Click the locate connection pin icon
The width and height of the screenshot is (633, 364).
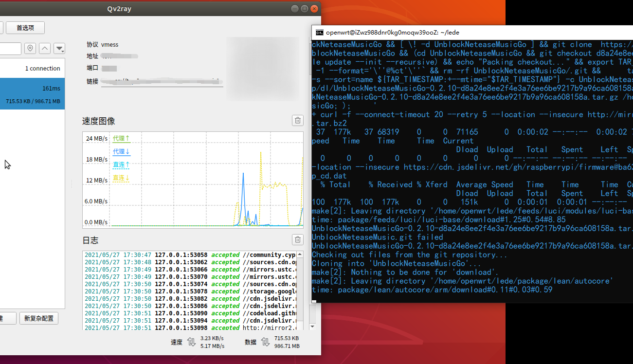click(x=31, y=49)
